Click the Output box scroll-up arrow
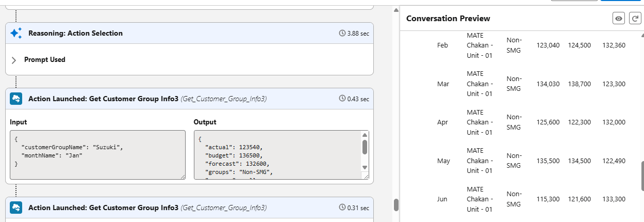 (x=365, y=135)
